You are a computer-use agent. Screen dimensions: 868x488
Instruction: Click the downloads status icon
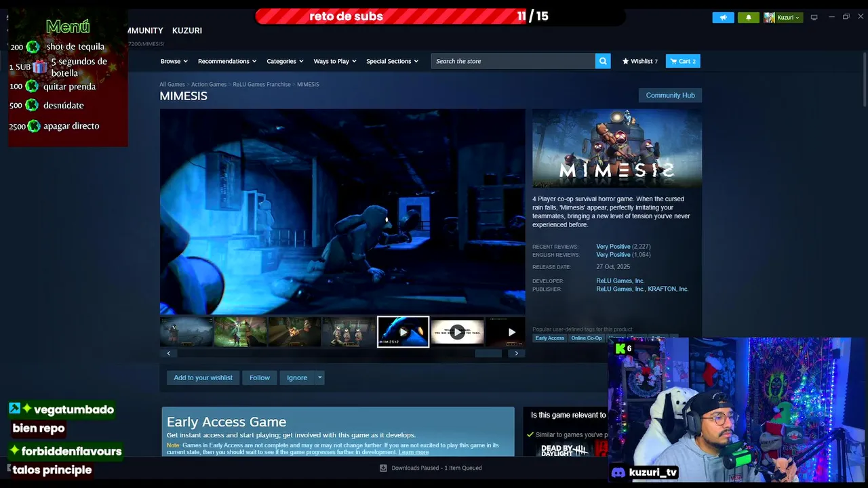[x=383, y=468]
